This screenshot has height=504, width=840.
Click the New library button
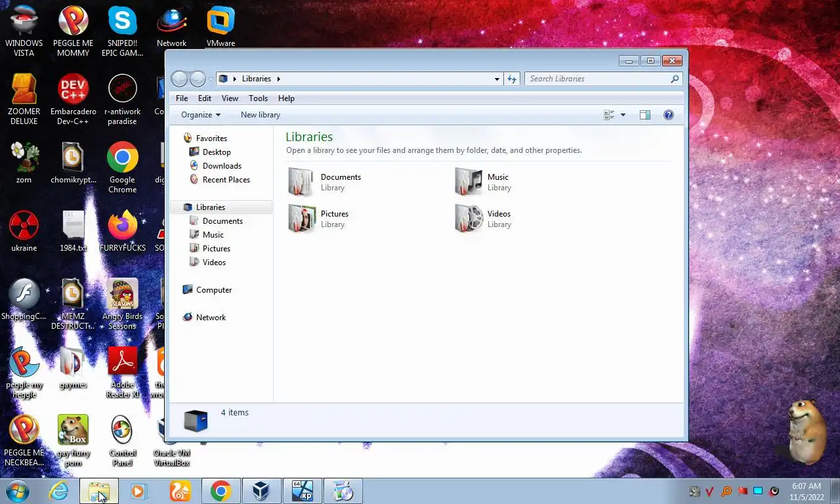pyautogui.click(x=261, y=115)
